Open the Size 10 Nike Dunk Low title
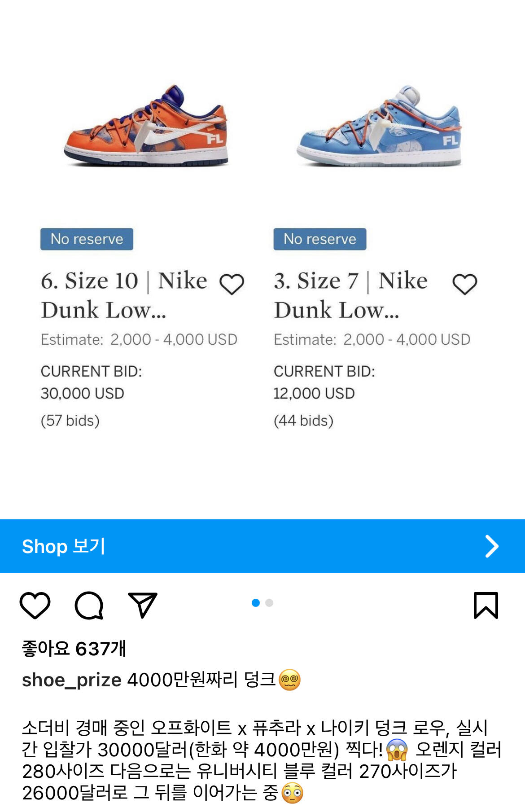The height and width of the screenshot is (812, 525). tap(123, 295)
